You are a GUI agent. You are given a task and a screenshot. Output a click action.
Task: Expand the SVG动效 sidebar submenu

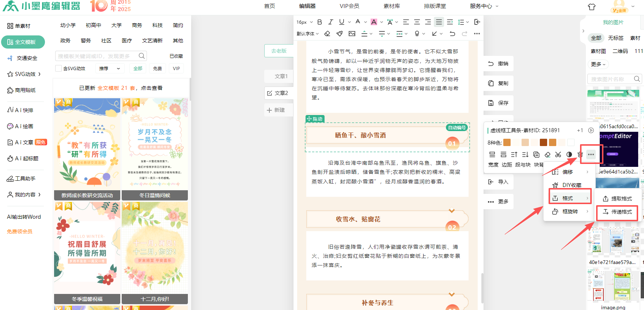(24, 74)
